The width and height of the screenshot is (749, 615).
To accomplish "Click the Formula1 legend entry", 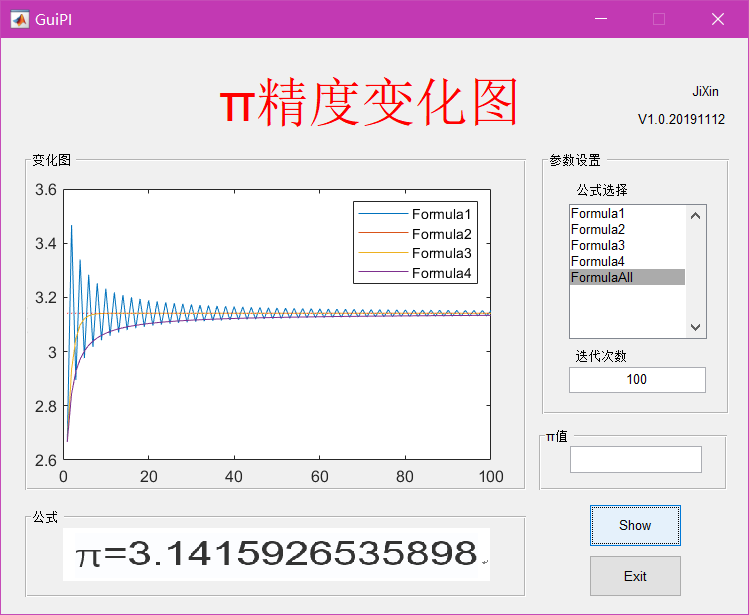I will coord(415,214).
